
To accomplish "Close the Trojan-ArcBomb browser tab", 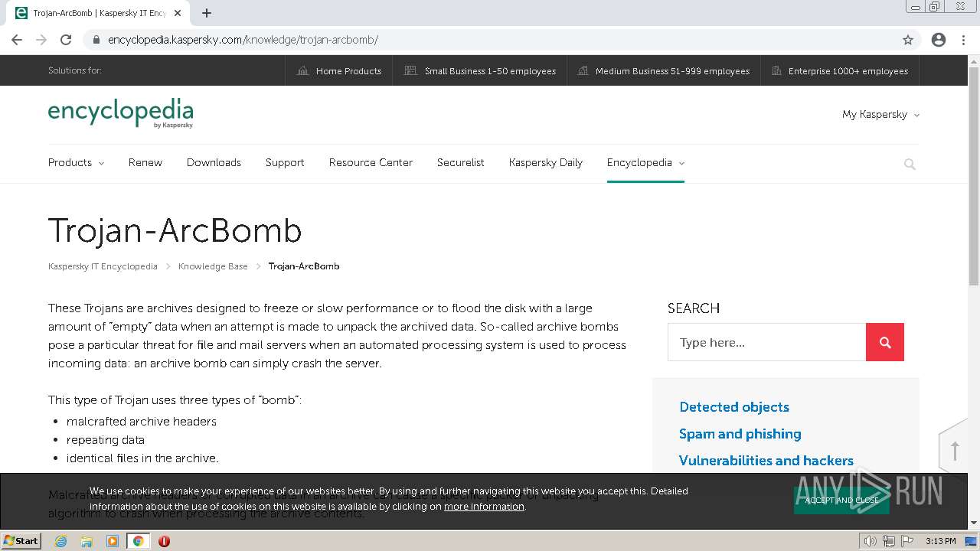I will 178,13.
